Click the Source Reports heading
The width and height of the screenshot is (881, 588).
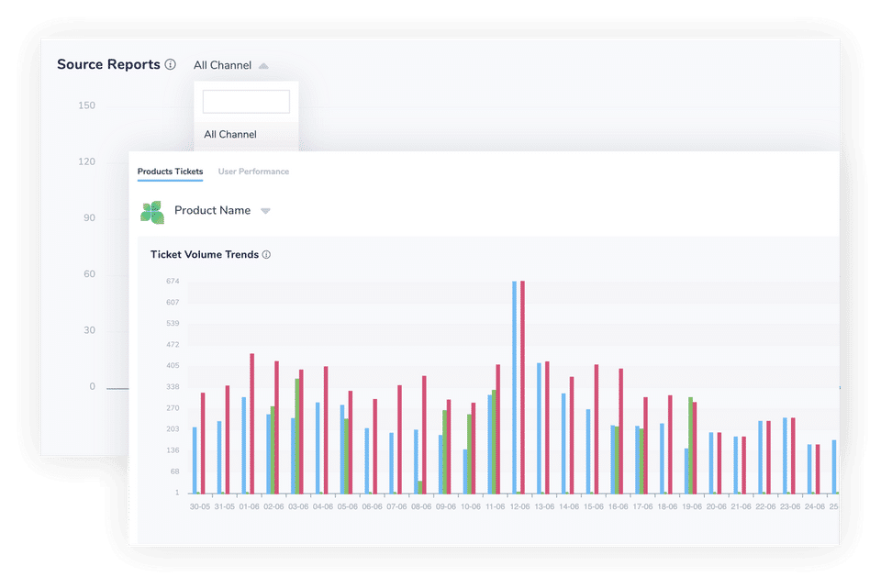(x=108, y=64)
